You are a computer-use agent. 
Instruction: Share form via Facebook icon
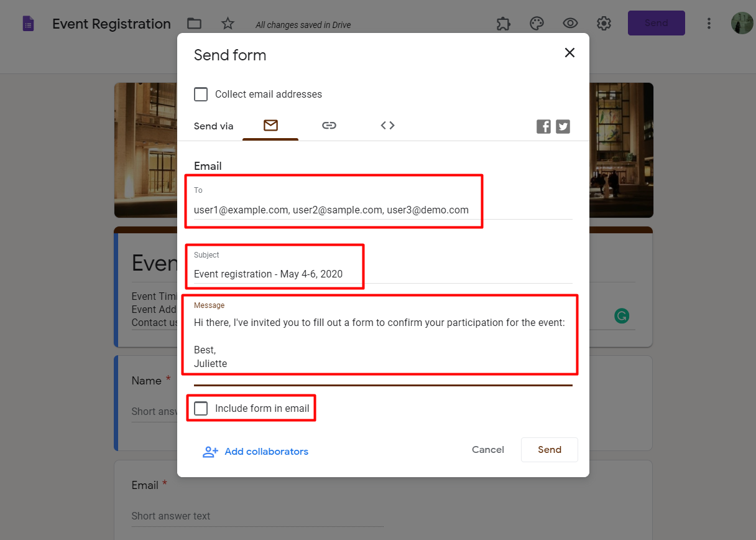(x=543, y=127)
